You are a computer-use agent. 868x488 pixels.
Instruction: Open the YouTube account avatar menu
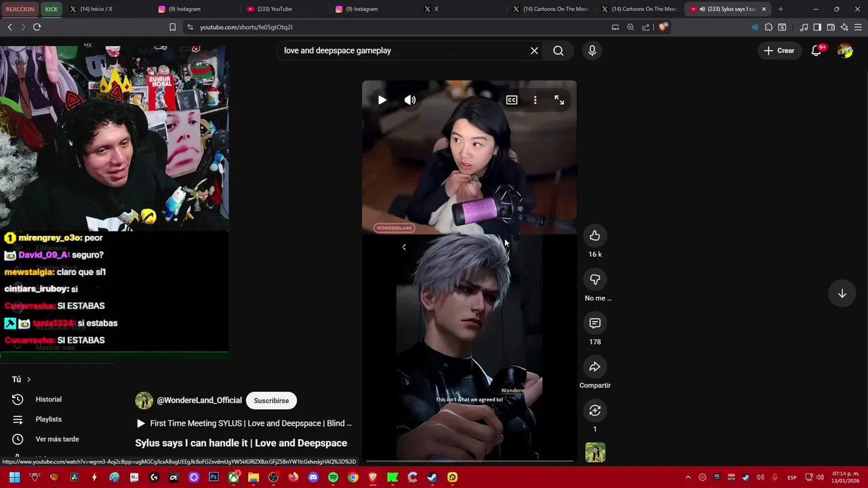845,51
